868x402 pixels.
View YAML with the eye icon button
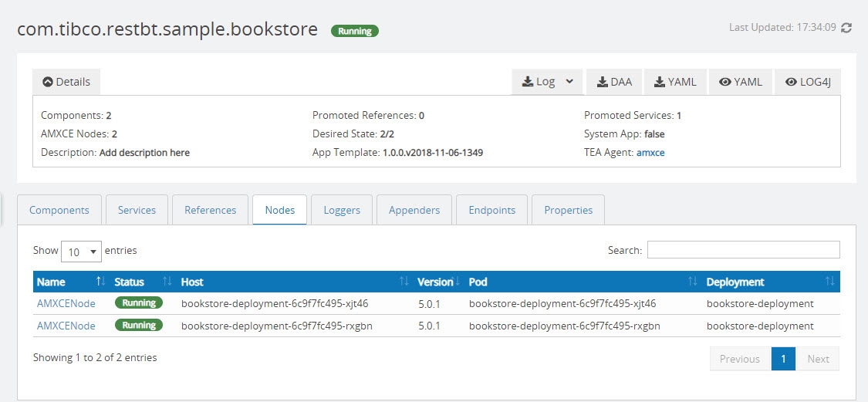point(740,82)
